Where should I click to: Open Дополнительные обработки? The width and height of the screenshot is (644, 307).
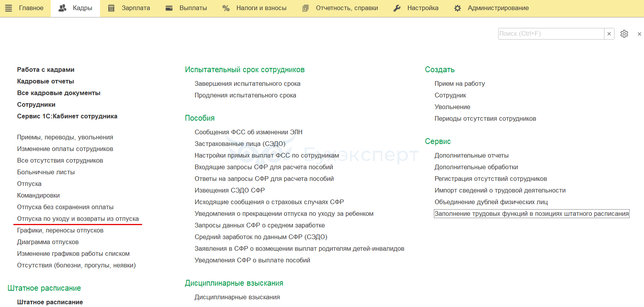(476, 167)
